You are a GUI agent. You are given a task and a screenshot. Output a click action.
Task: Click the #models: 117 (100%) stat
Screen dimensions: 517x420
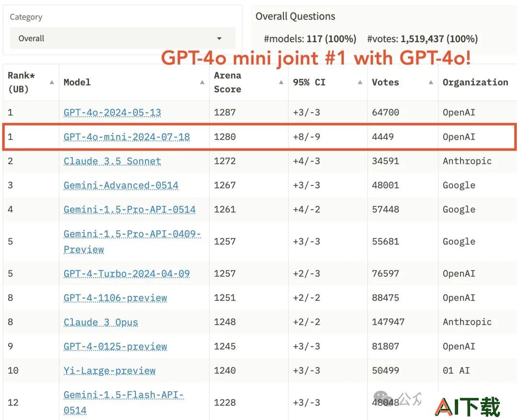[310, 39]
